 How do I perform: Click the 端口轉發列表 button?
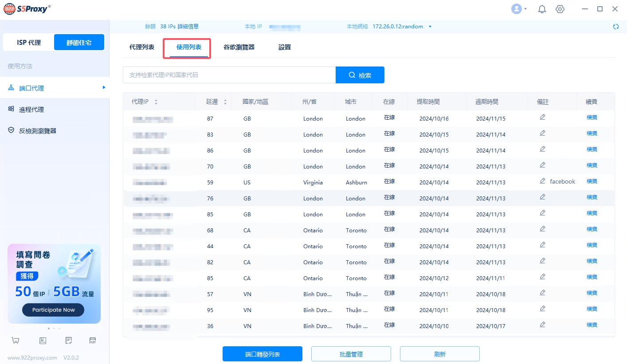click(263, 354)
